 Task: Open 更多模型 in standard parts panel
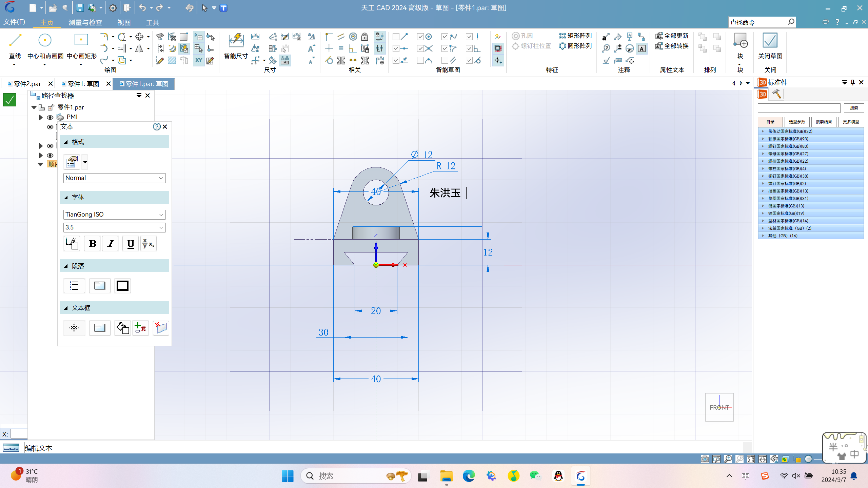point(851,122)
